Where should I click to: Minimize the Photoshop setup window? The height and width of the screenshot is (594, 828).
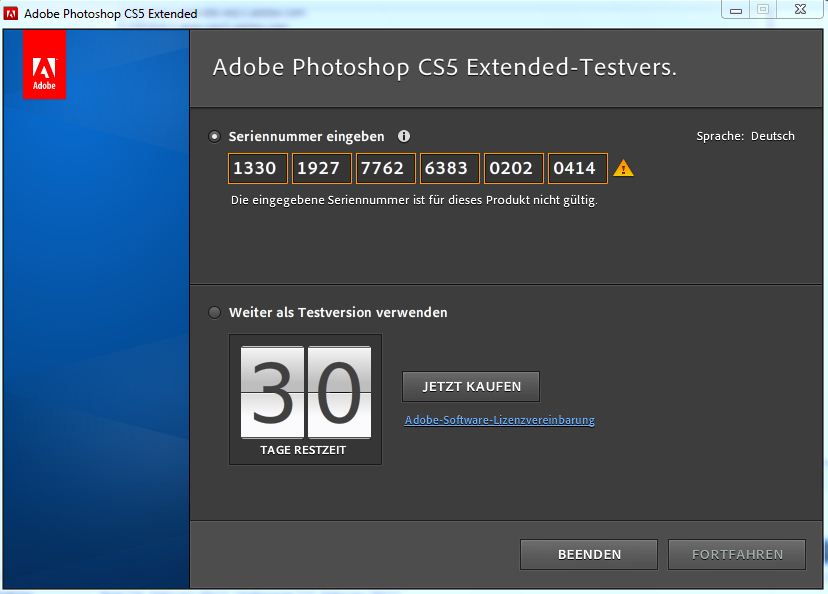point(735,9)
